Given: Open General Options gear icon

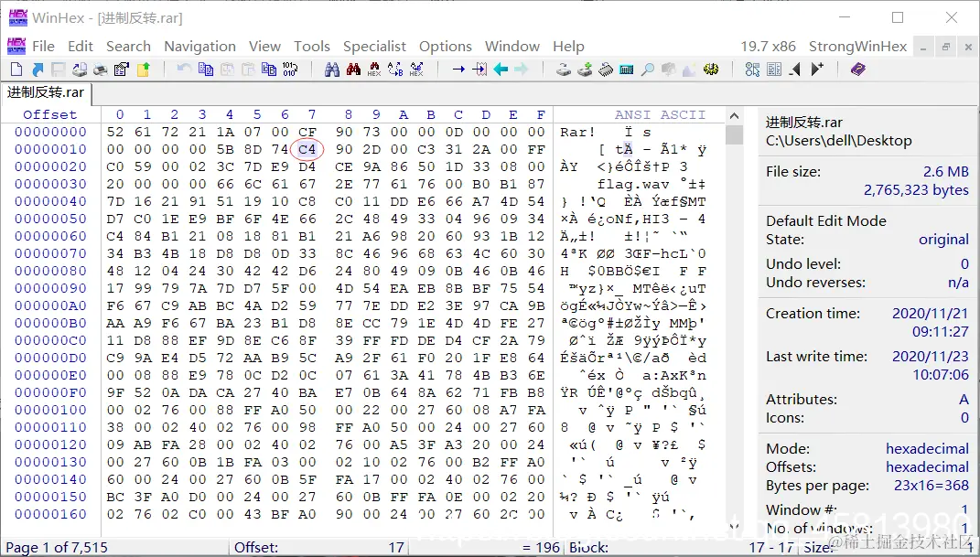Looking at the screenshot, I should click(711, 70).
